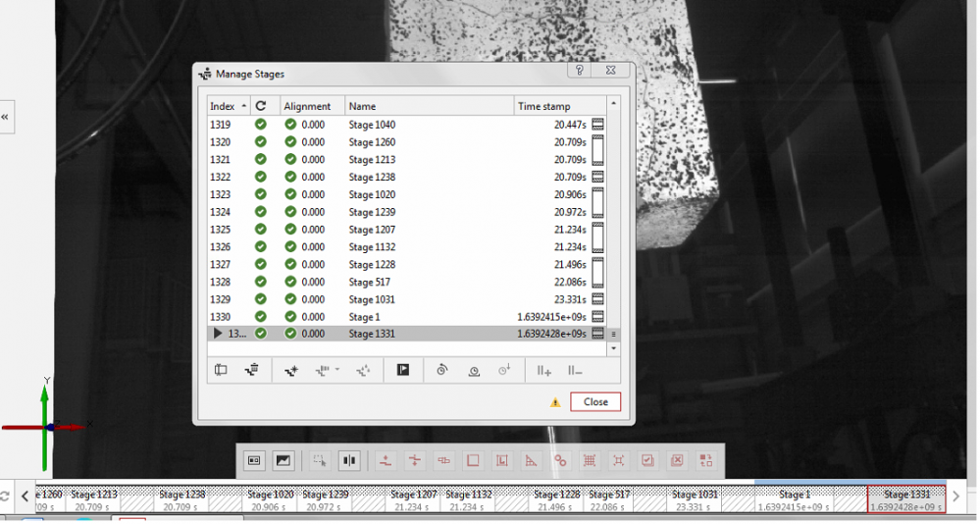Click the checkmark box icon in the bottom toolbar
The width and height of the screenshot is (980, 524).
(x=647, y=459)
